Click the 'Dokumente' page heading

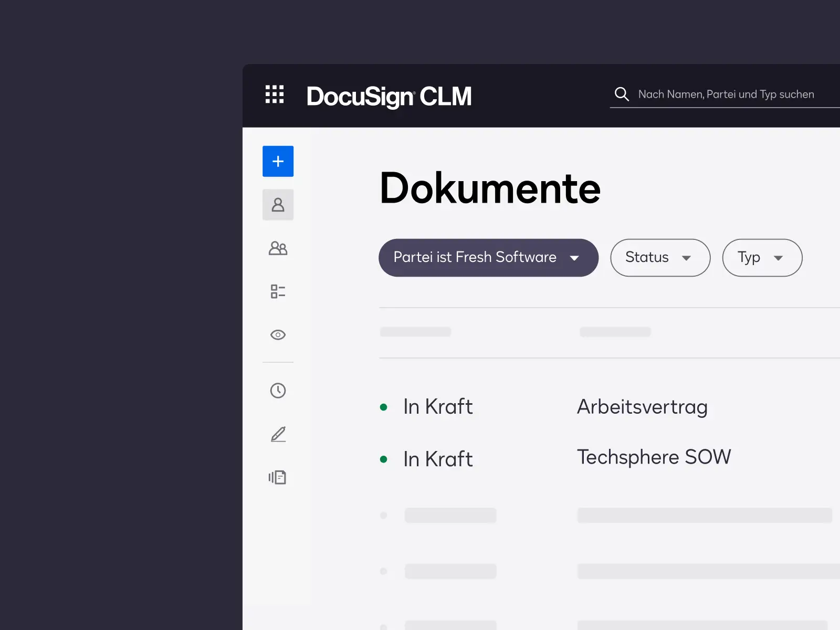[490, 188]
